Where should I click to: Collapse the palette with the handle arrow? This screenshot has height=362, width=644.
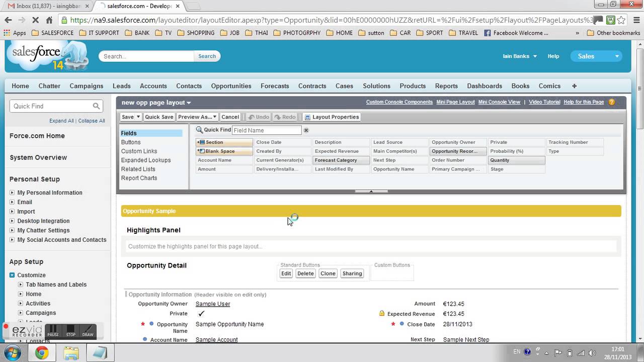click(x=371, y=191)
